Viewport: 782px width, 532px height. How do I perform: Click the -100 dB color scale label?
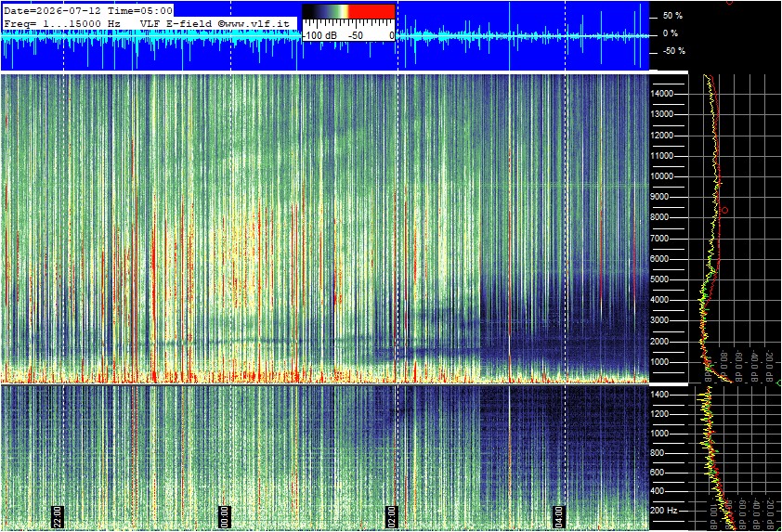pyautogui.click(x=319, y=36)
